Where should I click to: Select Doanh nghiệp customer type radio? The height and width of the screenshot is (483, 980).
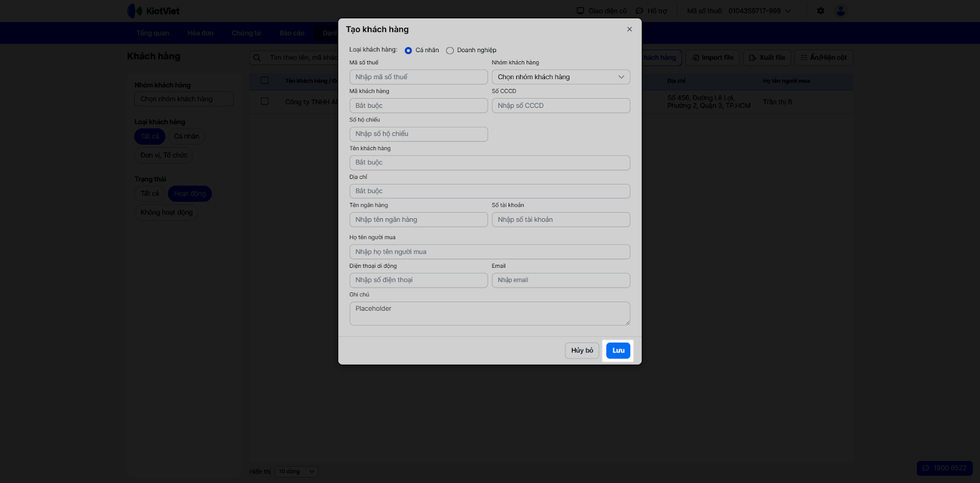coord(450,50)
